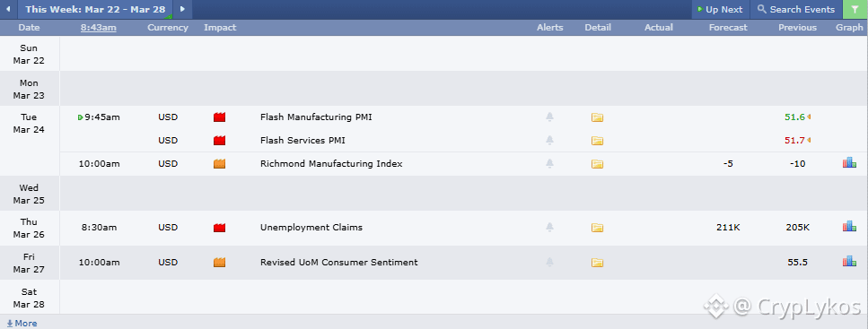Click previous value 205K
Image resolution: width=868 pixels, height=329 pixels.
point(797,228)
